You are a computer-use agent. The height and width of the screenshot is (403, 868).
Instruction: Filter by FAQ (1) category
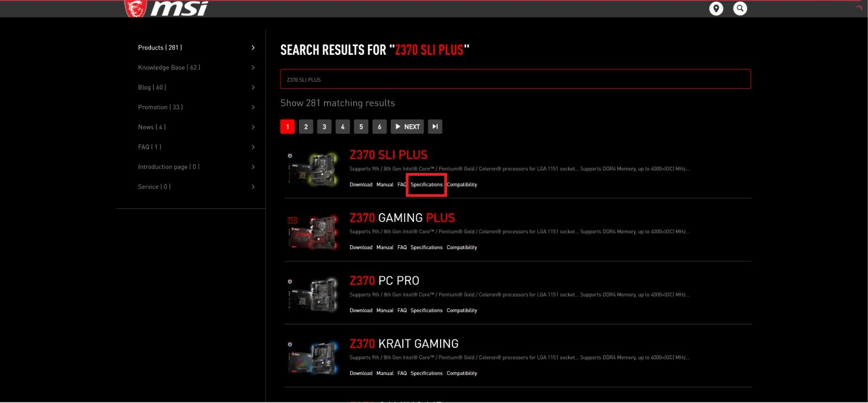point(150,147)
